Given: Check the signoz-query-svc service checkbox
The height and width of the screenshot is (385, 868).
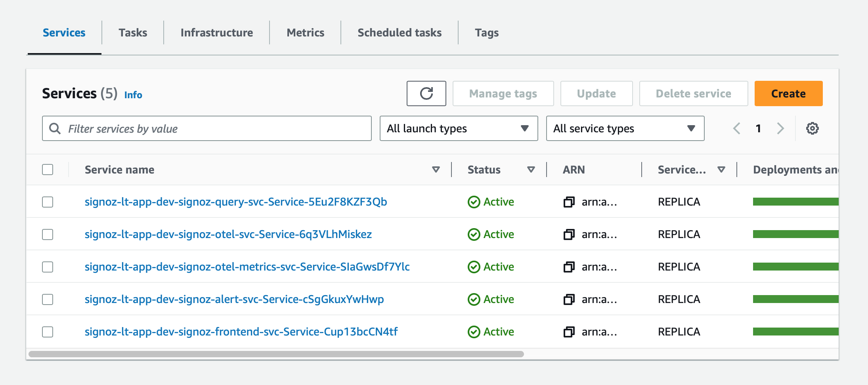Looking at the screenshot, I should pyautogui.click(x=48, y=202).
